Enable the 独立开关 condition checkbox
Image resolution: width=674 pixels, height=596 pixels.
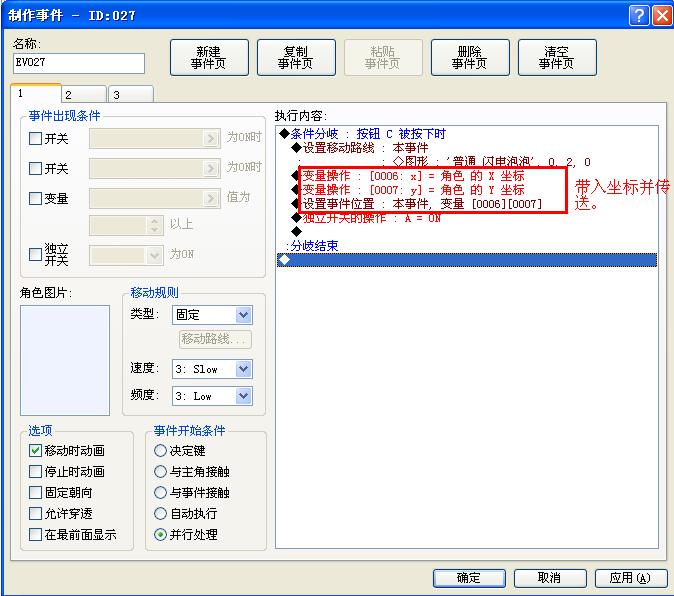coord(35,254)
